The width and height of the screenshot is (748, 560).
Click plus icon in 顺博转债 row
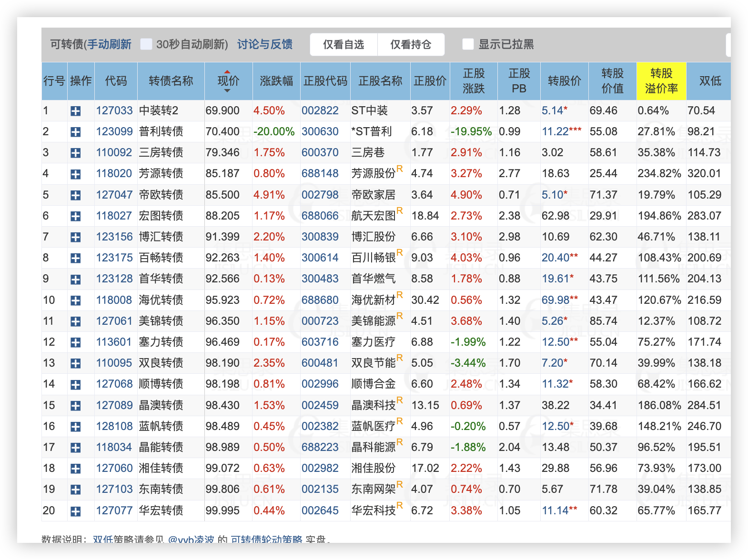pyautogui.click(x=75, y=384)
